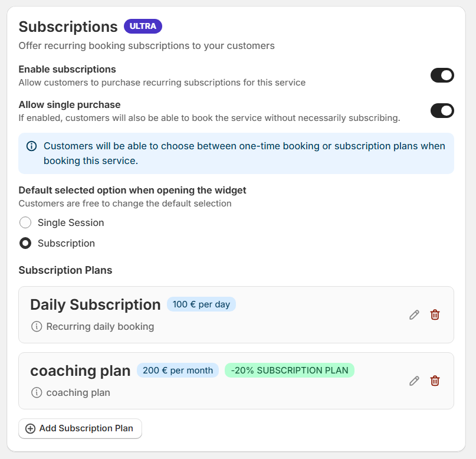Edit the coaching plan subscription

point(414,381)
